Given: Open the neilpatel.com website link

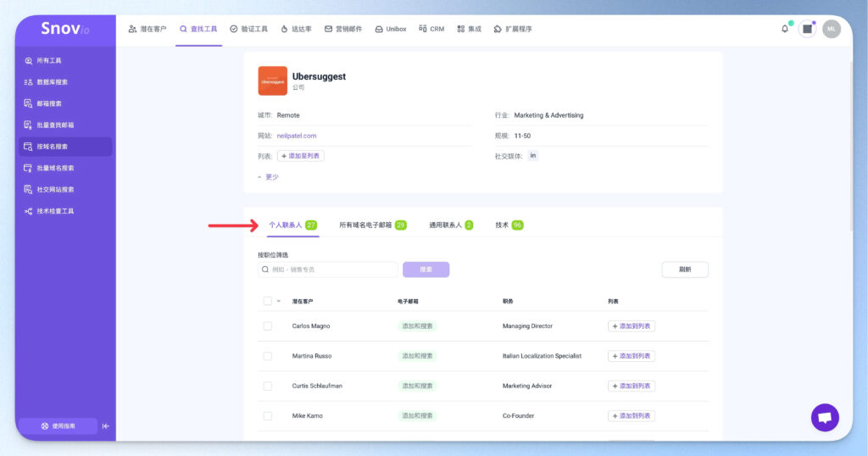Looking at the screenshot, I should tap(297, 136).
